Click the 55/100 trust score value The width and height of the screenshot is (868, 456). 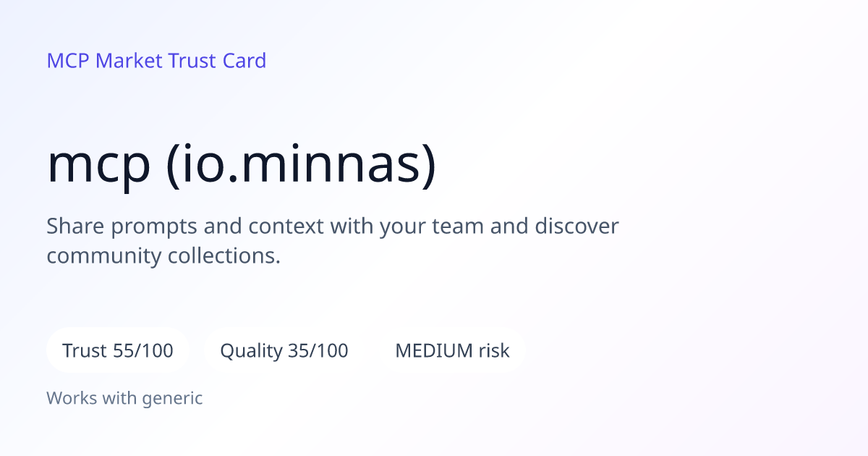pos(143,351)
